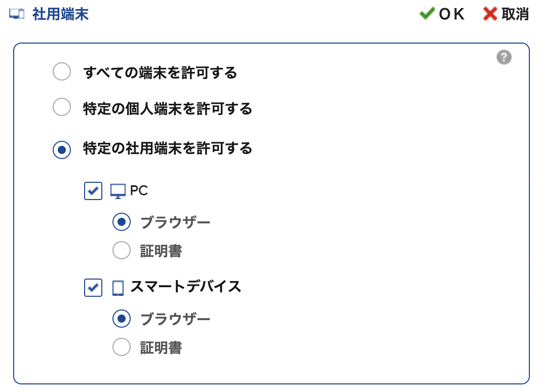Select 特定の個人端末を許可する radio option
The width and height of the screenshot is (540, 392).
62,107
